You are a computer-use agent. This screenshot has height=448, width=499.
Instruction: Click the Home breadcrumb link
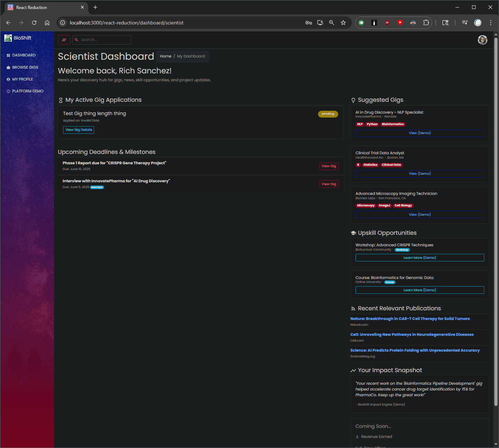[x=165, y=56]
